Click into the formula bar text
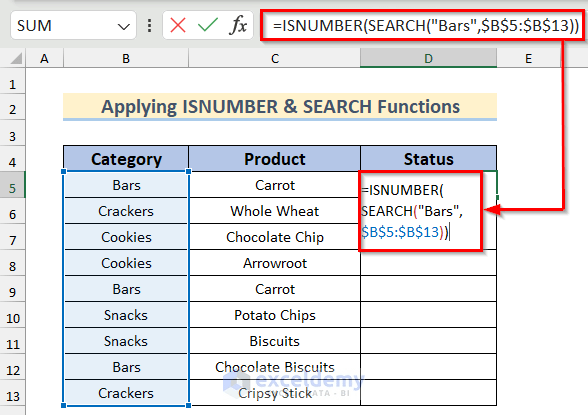 (426, 25)
